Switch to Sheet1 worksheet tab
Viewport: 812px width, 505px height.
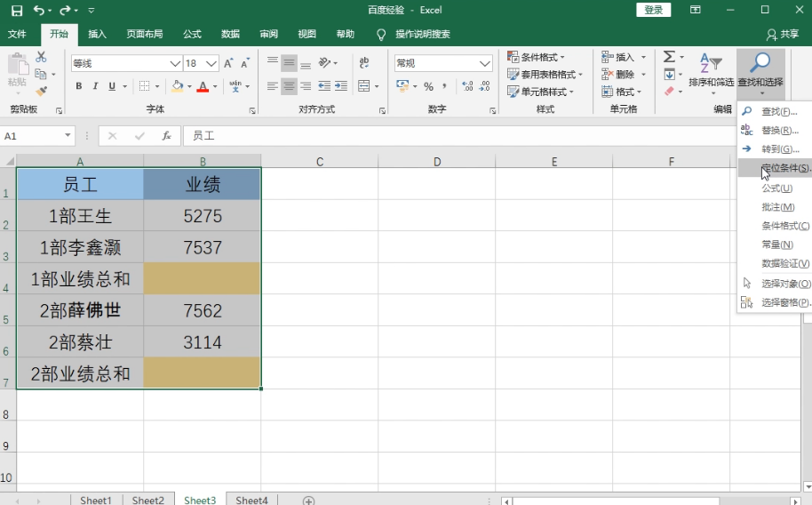pos(96,500)
